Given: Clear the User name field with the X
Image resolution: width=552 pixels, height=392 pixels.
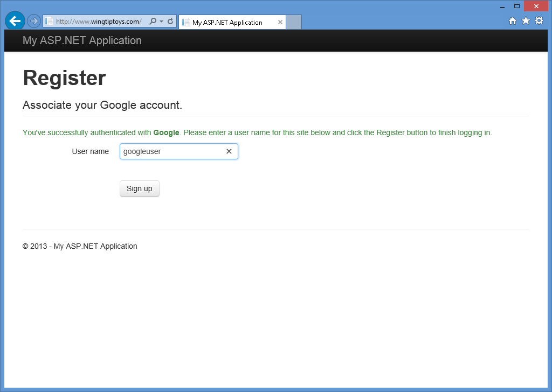Looking at the screenshot, I should (x=229, y=151).
